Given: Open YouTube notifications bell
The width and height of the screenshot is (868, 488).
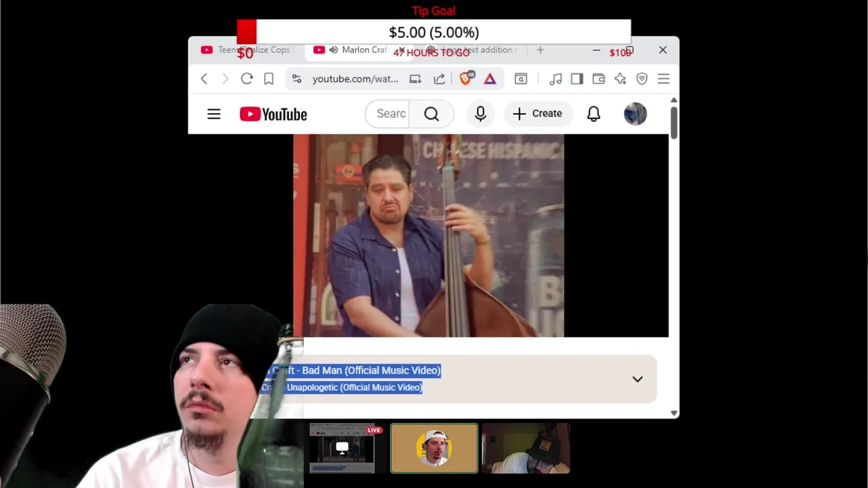Looking at the screenshot, I should click(x=593, y=114).
